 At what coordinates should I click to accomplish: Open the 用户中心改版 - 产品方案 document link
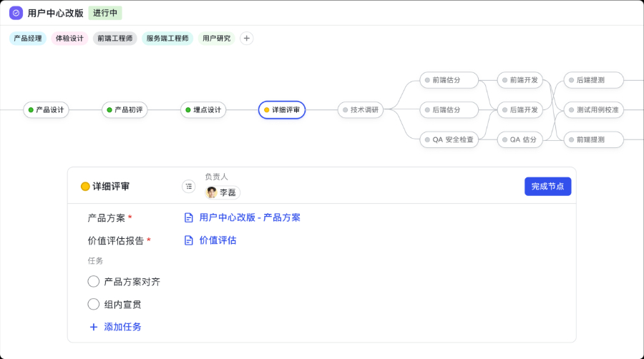coord(250,217)
